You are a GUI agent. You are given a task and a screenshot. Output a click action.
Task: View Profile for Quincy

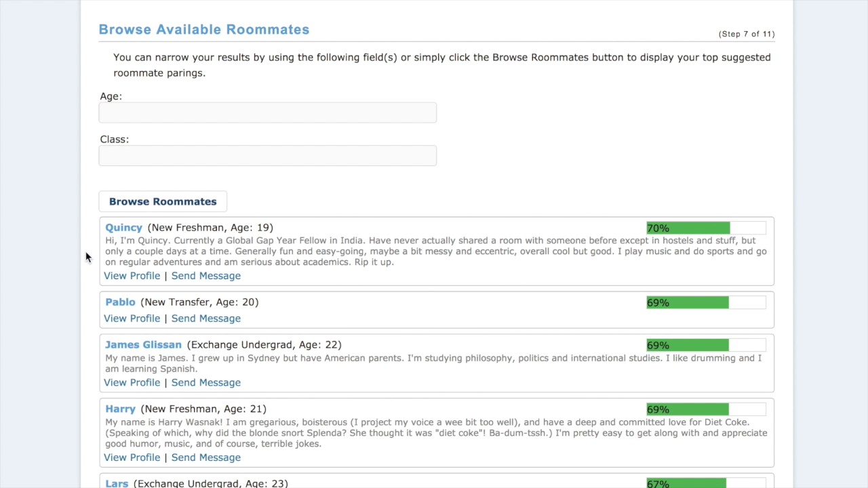coord(132,276)
